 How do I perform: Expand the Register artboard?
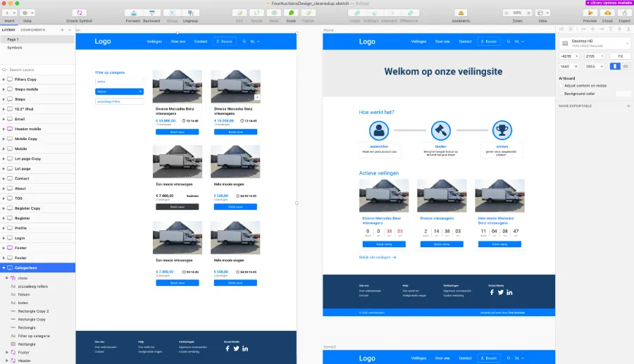tap(4, 218)
